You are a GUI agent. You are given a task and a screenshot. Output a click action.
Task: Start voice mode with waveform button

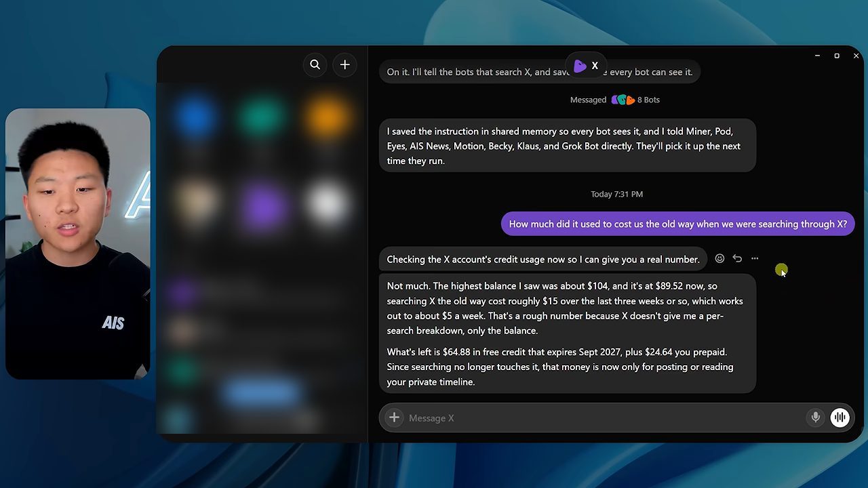[x=840, y=418]
